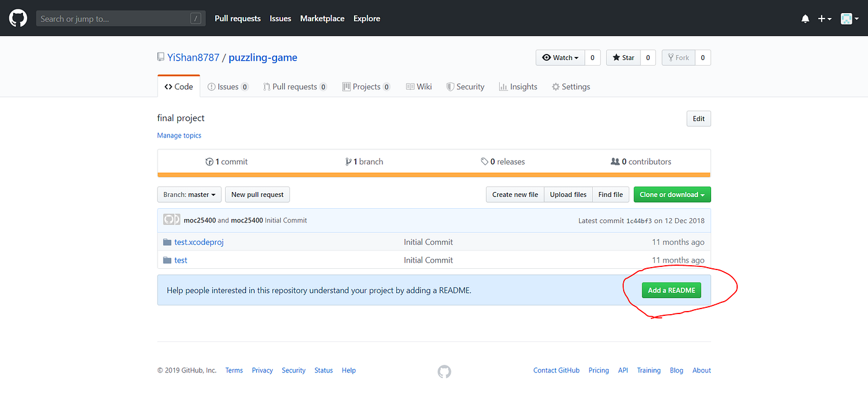Click Create new file

[515, 195]
